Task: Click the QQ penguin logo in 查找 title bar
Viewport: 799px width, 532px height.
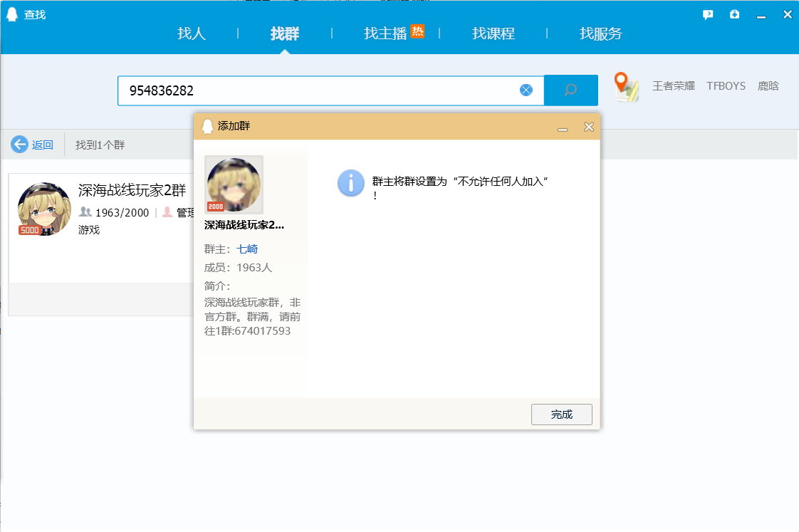Action: (11, 14)
